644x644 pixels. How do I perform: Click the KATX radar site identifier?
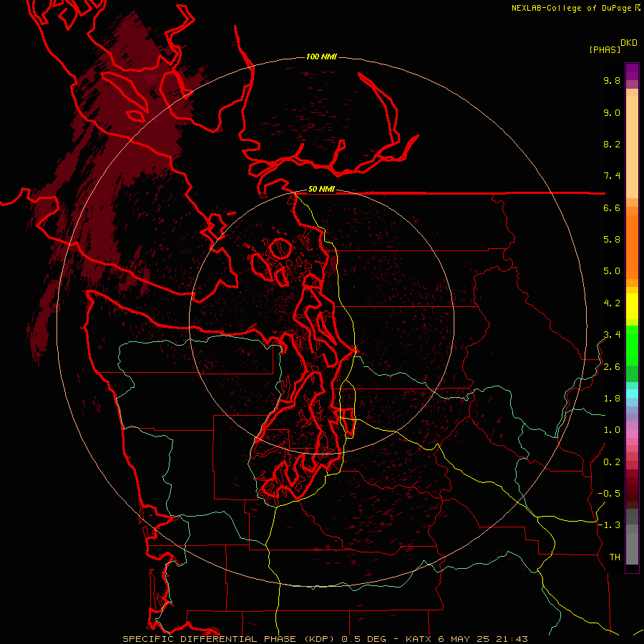tap(419, 639)
